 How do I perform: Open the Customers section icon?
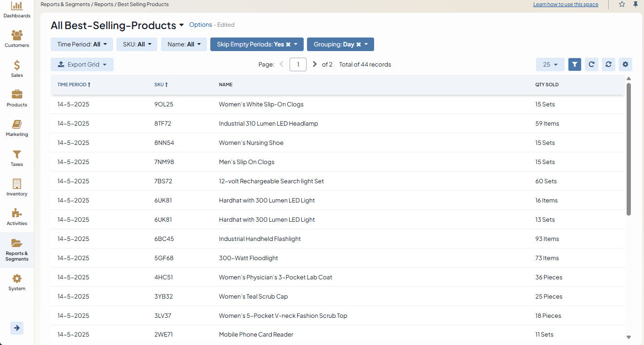click(x=17, y=36)
